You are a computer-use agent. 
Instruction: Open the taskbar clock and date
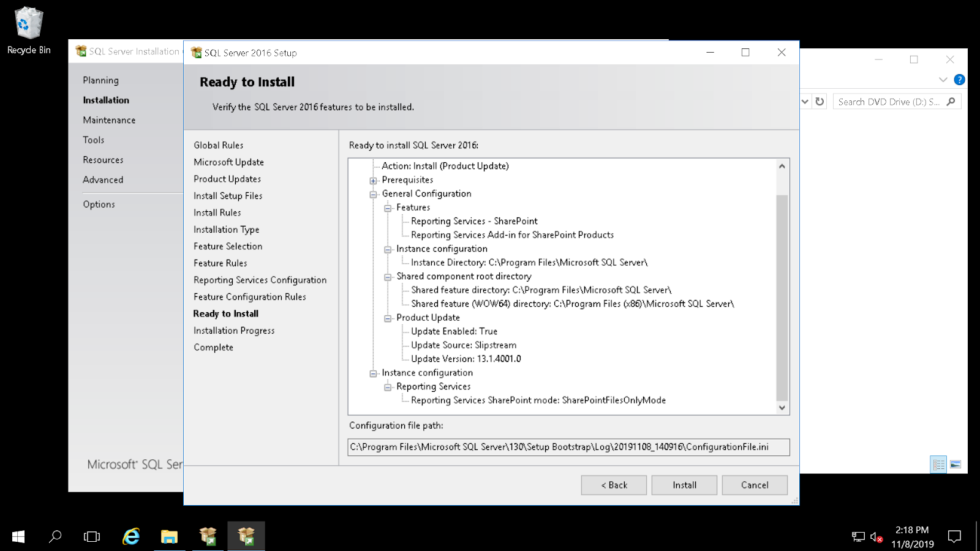click(x=912, y=537)
